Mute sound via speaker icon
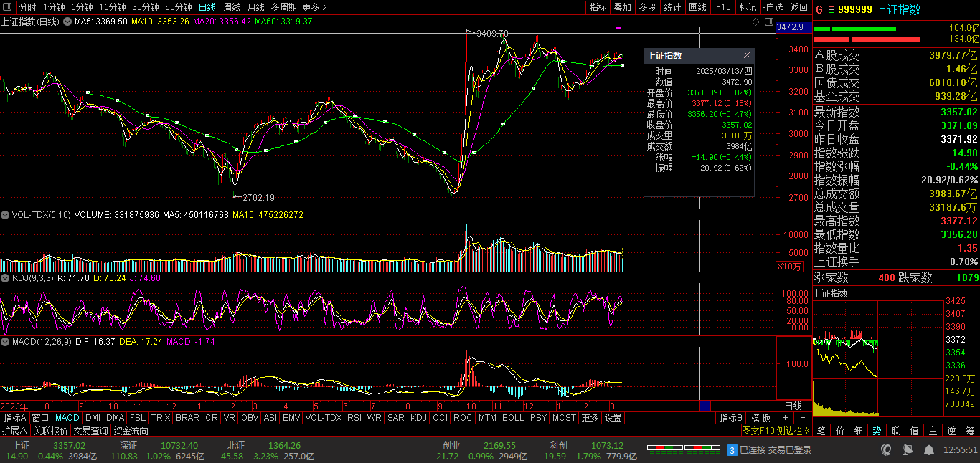Image resolution: width=980 pixels, height=463 pixels. click(x=909, y=449)
